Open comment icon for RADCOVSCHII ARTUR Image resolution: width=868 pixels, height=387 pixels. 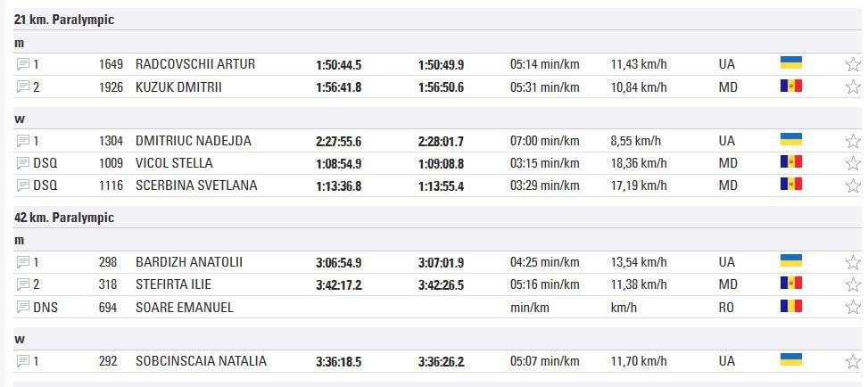(x=23, y=64)
